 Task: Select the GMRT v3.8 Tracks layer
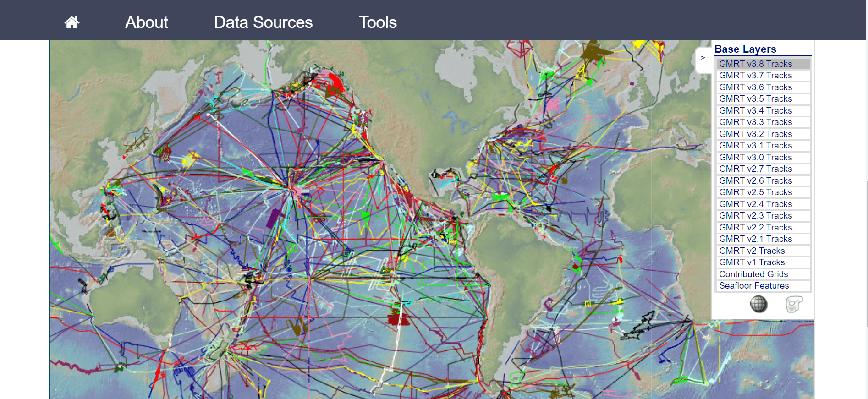(755, 64)
